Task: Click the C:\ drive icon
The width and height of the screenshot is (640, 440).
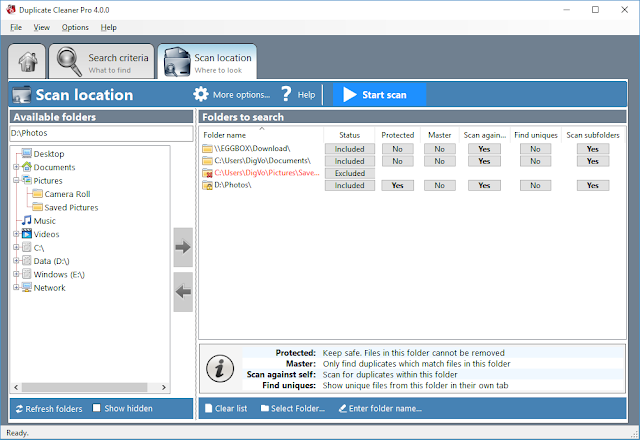Action: point(27,247)
